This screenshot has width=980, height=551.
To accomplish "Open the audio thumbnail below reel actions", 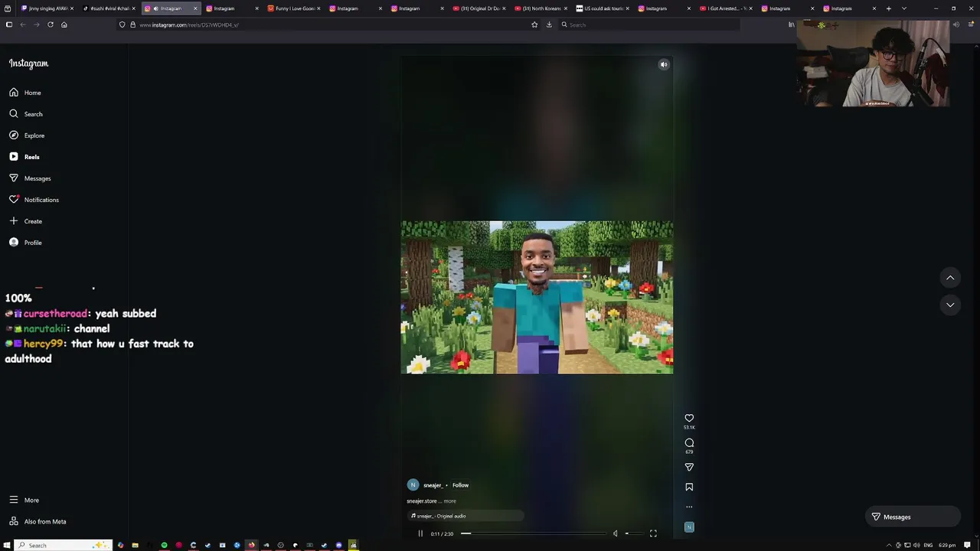I will (689, 527).
